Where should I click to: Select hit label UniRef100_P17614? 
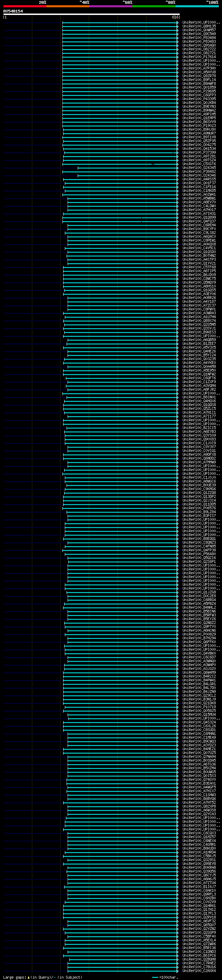(199, 57)
